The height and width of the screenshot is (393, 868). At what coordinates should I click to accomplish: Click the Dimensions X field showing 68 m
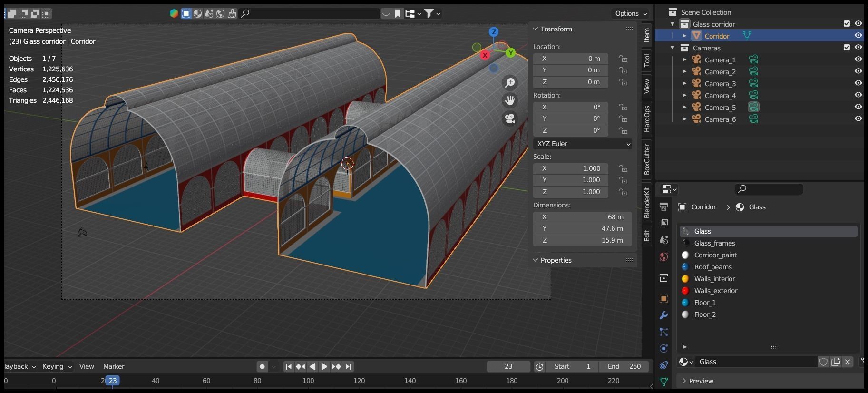pos(582,217)
